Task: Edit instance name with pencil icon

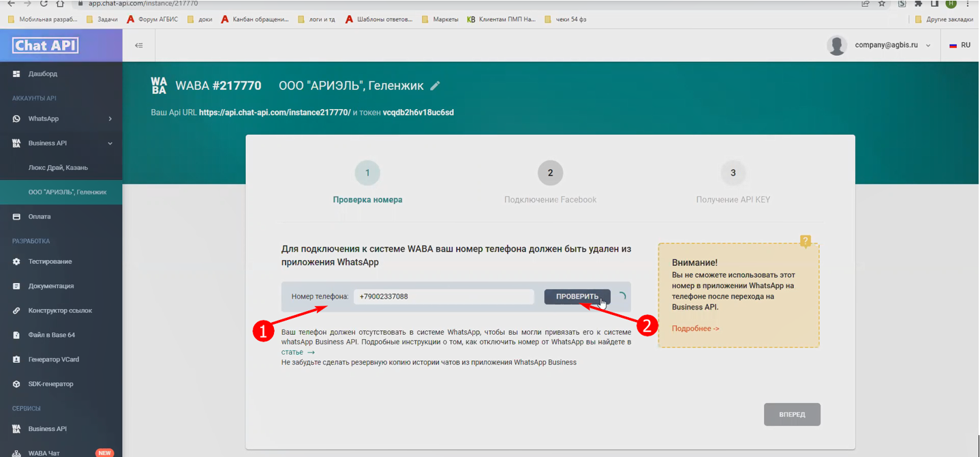Action: pos(435,86)
